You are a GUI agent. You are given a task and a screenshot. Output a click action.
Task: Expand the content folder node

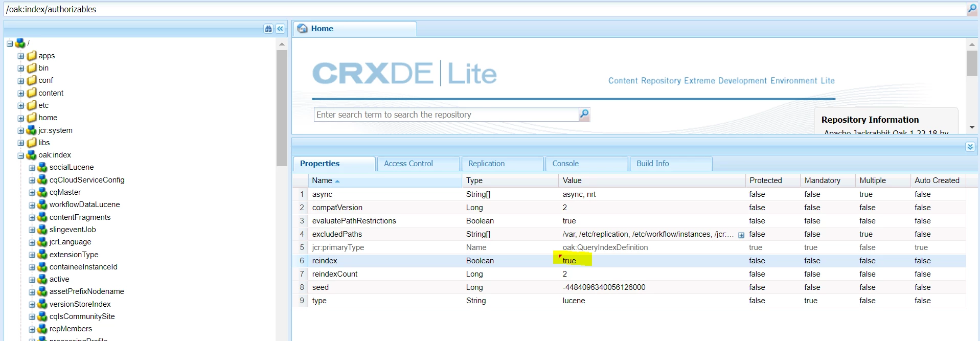21,93
